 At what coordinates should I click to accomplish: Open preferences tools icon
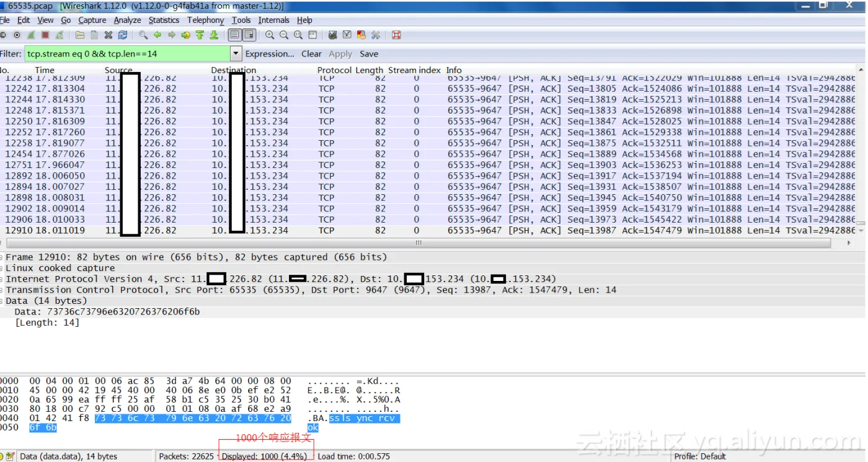[375, 35]
